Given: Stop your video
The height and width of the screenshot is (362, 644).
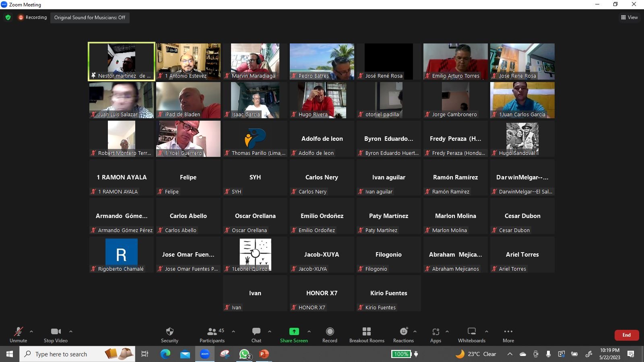Looking at the screenshot, I should point(55,335).
